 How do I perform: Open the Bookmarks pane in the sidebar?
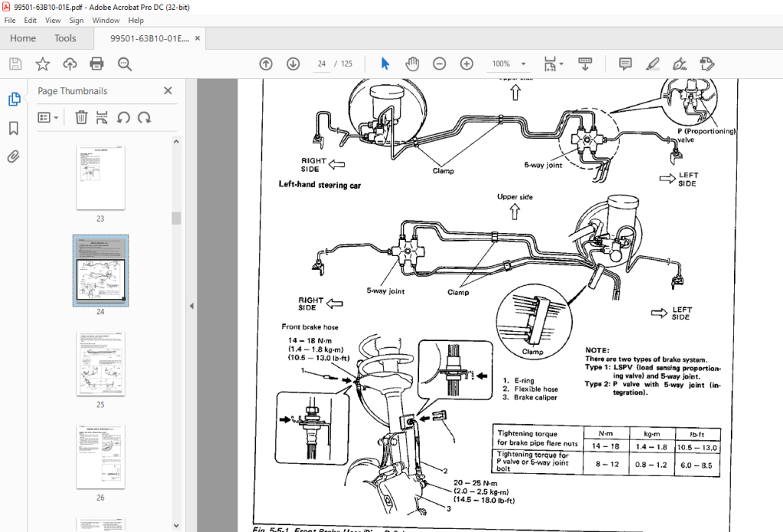pos(14,128)
